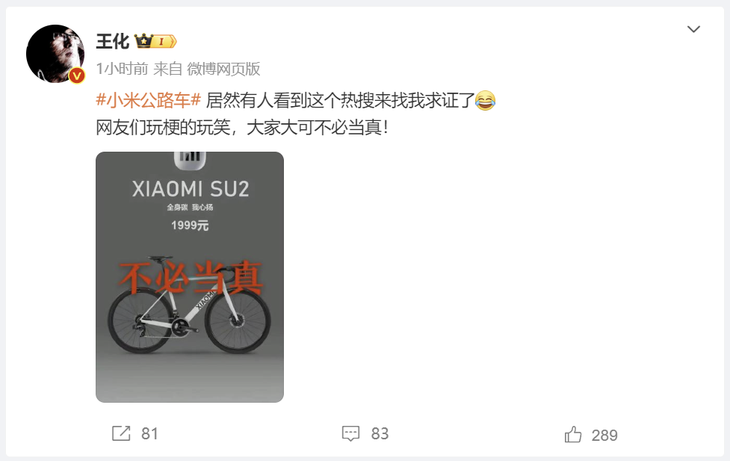Click the 289 likes count
The height and width of the screenshot is (461, 730).
(604, 435)
